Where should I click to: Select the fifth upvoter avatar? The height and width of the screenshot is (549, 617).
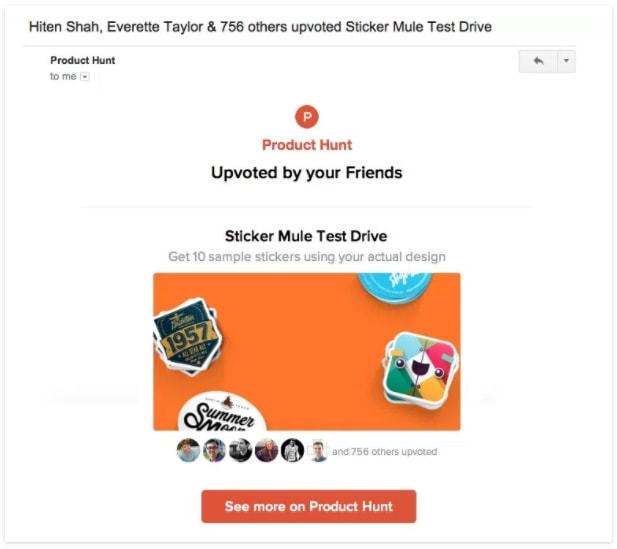point(292,450)
